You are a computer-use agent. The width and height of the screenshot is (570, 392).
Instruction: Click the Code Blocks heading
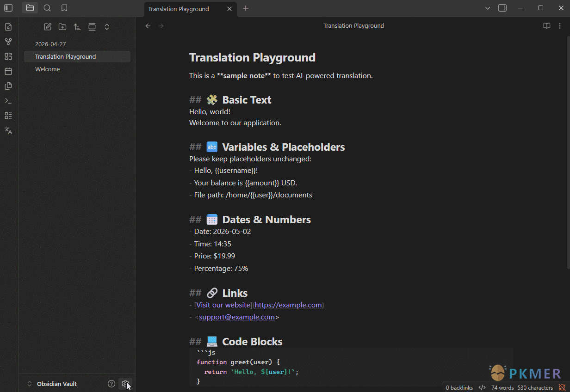click(x=252, y=342)
